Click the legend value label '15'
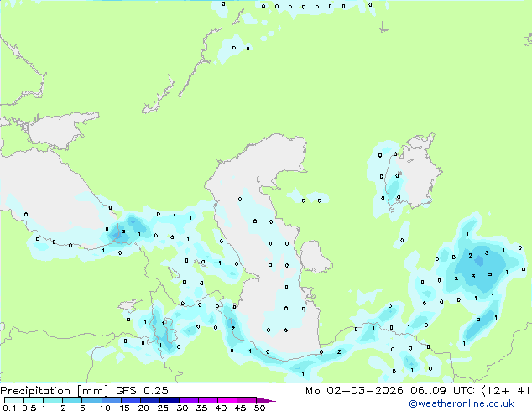Viewport: 532px width, 411px height. point(124,408)
